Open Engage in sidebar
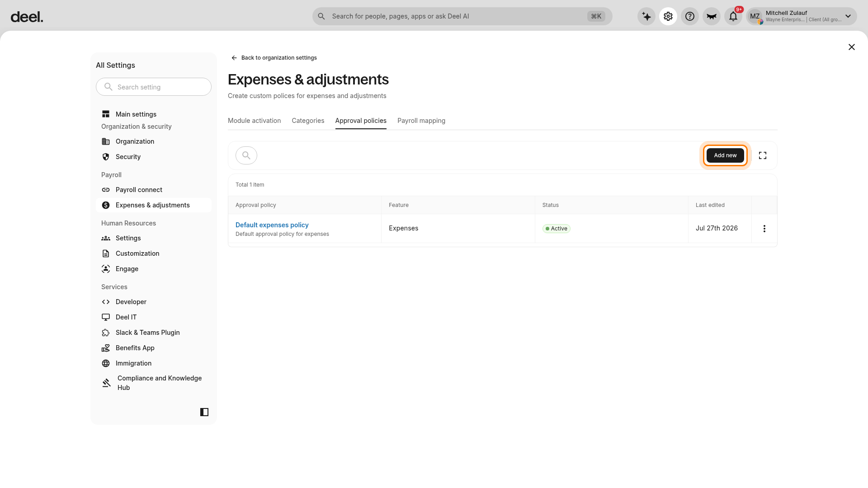868x488 pixels. click(154, 269)
